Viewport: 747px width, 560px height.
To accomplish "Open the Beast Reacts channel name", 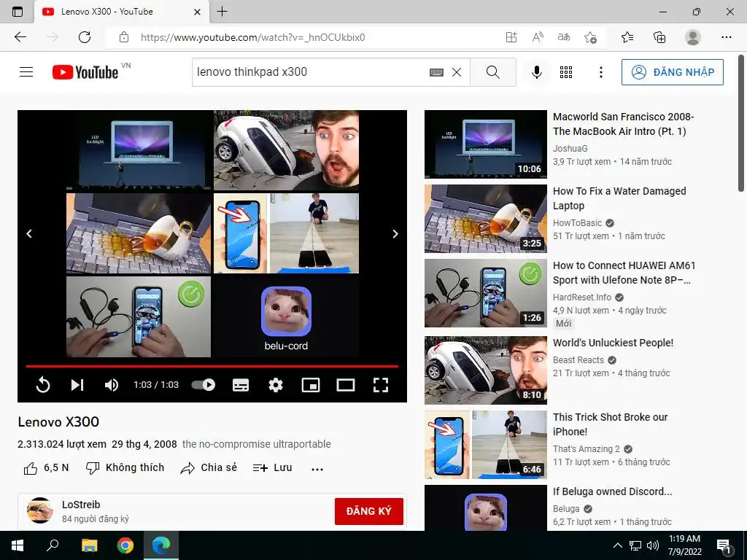I will [578, 360].
